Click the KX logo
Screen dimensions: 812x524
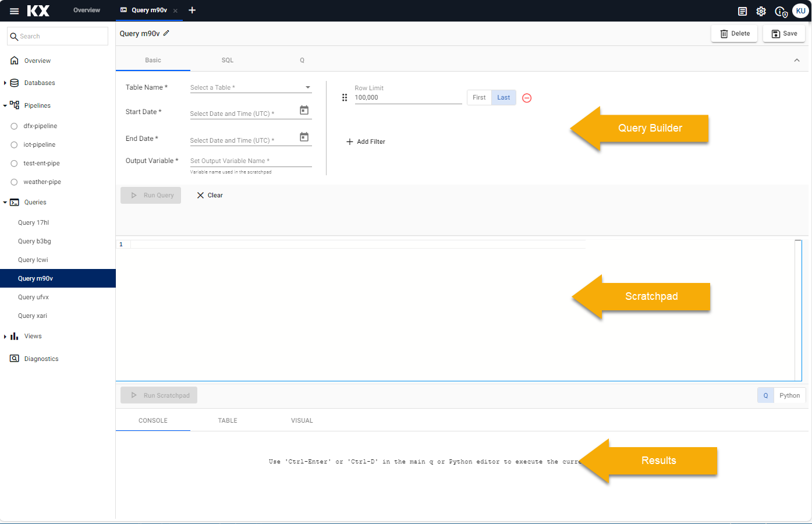click(x=38, y=10)
